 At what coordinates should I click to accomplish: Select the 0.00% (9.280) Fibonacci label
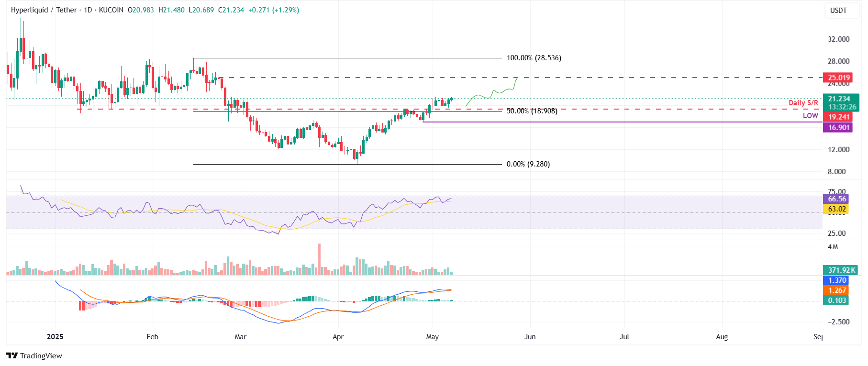pos(528,164)
